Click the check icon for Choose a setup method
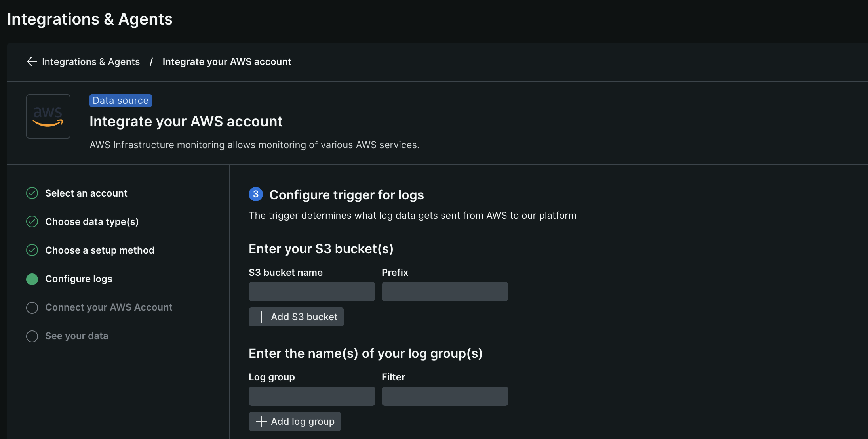The width and height of the screenshot is (868, 439). 32,250
